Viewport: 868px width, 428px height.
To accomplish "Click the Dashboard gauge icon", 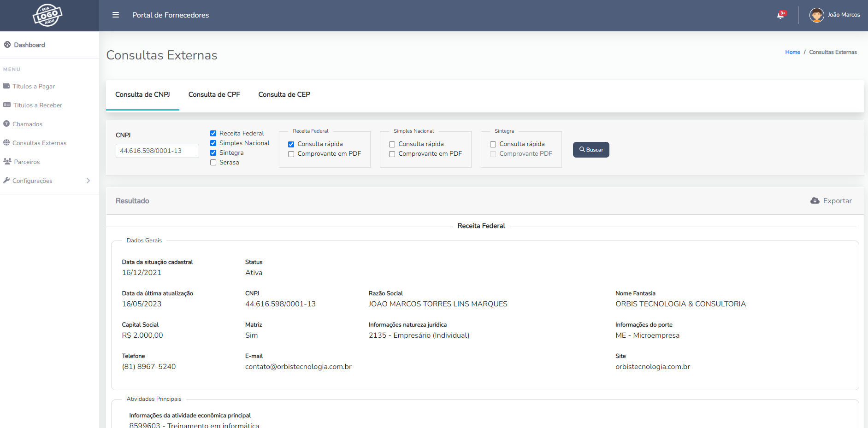I will pyautogui.click(x=7, y=45).
